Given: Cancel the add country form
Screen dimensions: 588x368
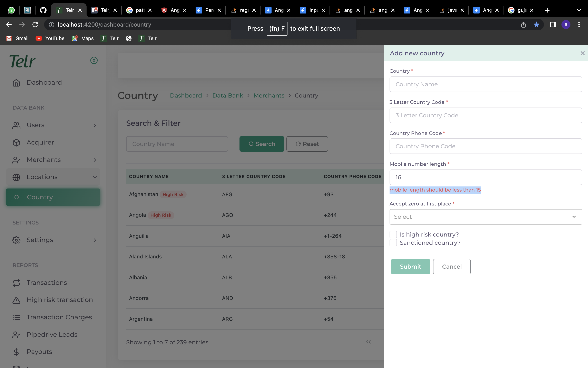Looking at the screenshot, I should click(x=452, y=267).
